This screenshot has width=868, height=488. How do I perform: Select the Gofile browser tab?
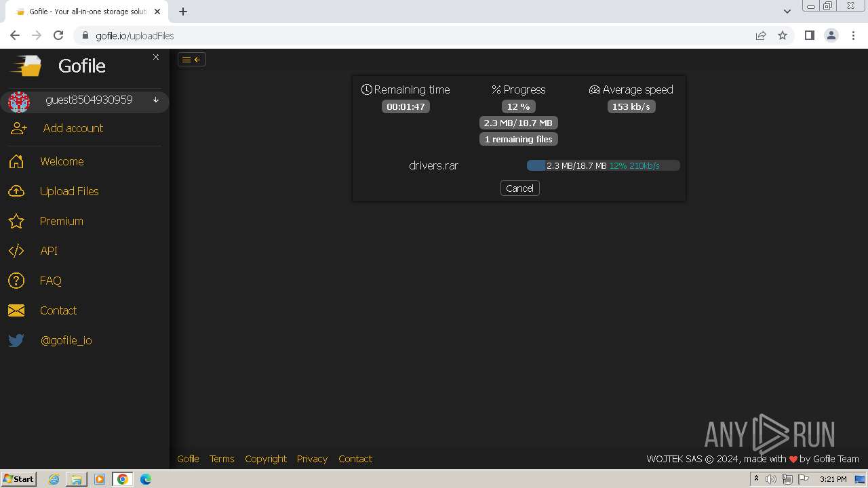[x=87, y=12]
